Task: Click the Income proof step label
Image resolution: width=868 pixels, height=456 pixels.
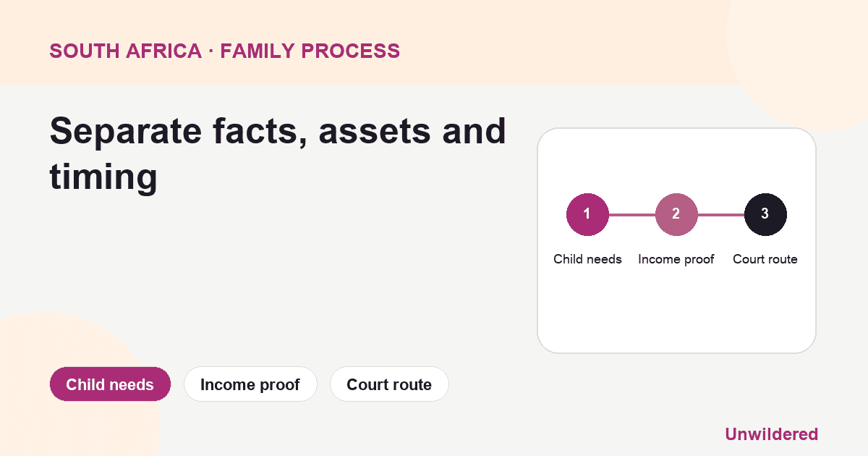Action: (x=676, y=259)
